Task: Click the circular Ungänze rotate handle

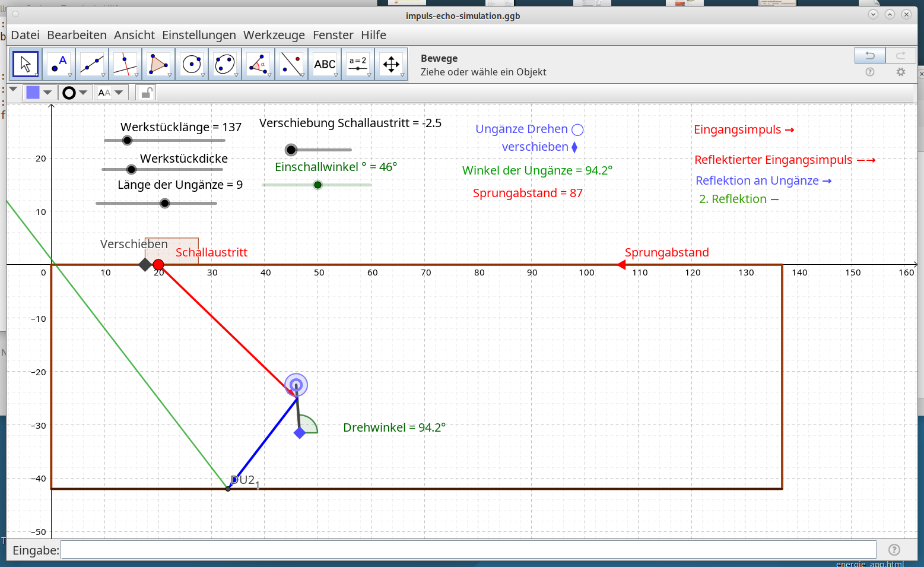Action: (x=296, y=385)
